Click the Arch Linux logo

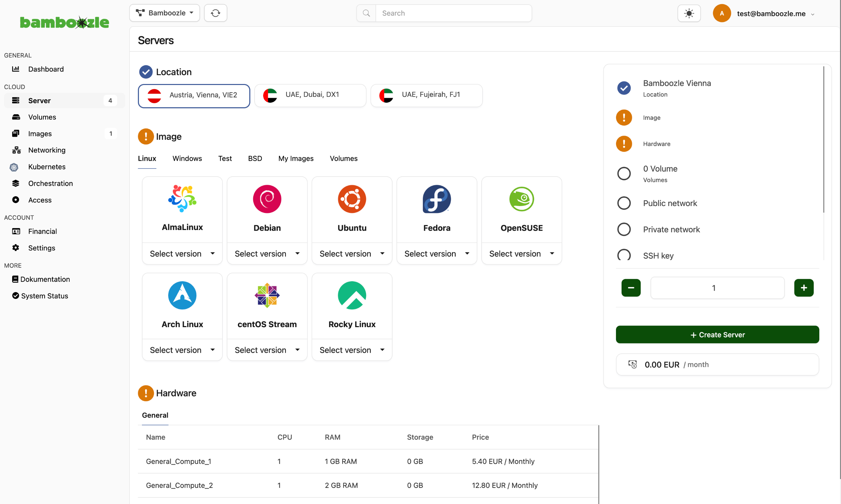pos(182,295)
